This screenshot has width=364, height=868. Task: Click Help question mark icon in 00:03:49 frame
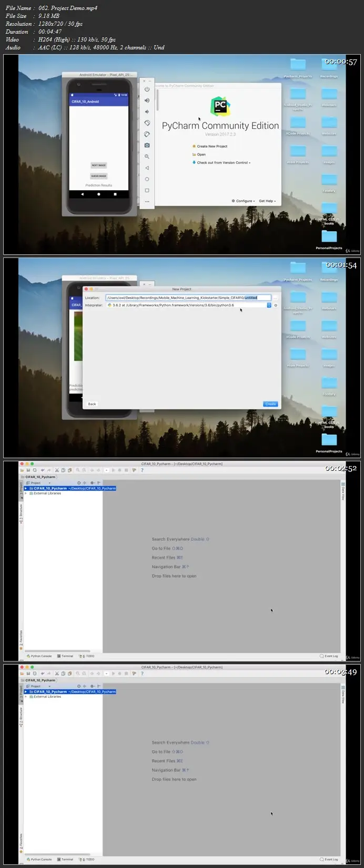pyautogui.click(x=142, y=674)
